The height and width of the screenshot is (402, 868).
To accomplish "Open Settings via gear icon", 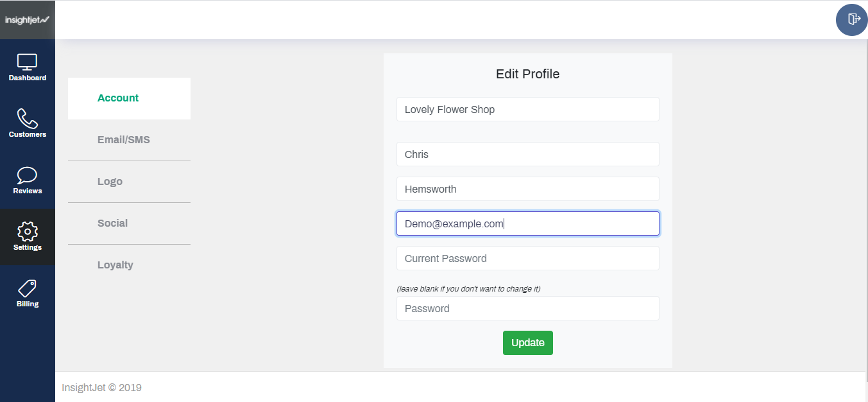I will point(27,232).
